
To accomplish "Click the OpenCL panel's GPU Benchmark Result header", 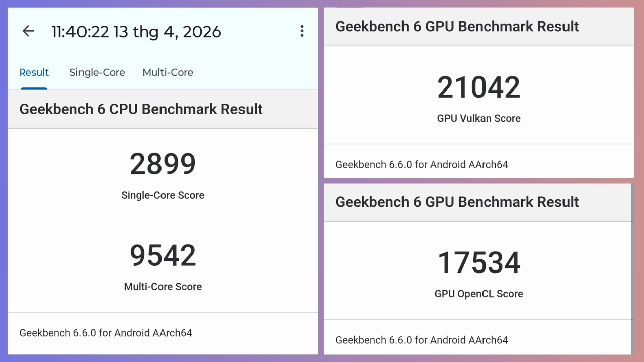I will point(457,202).
